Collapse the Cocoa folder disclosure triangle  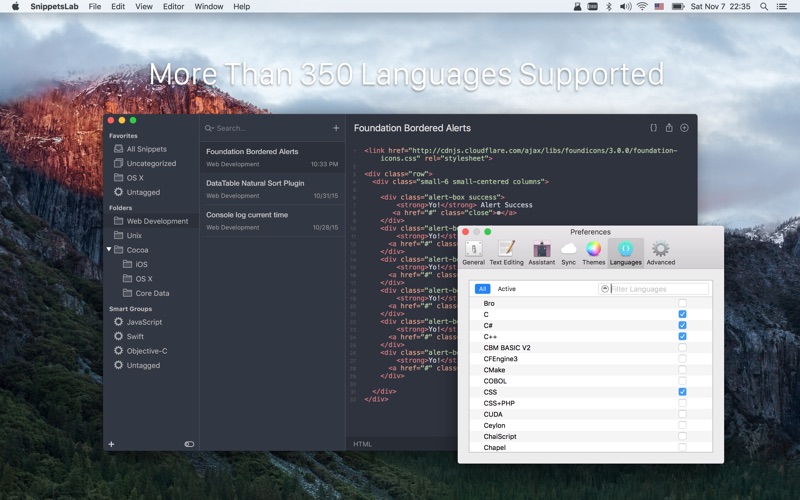109,250
